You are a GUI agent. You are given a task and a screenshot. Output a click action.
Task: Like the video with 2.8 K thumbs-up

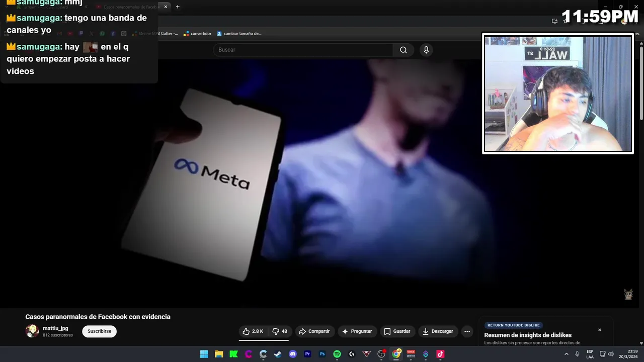tap(253, 331)
